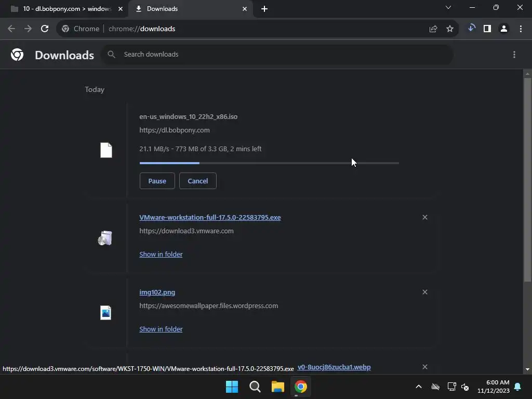Show VMware installer in folder

tap(161, 254)
